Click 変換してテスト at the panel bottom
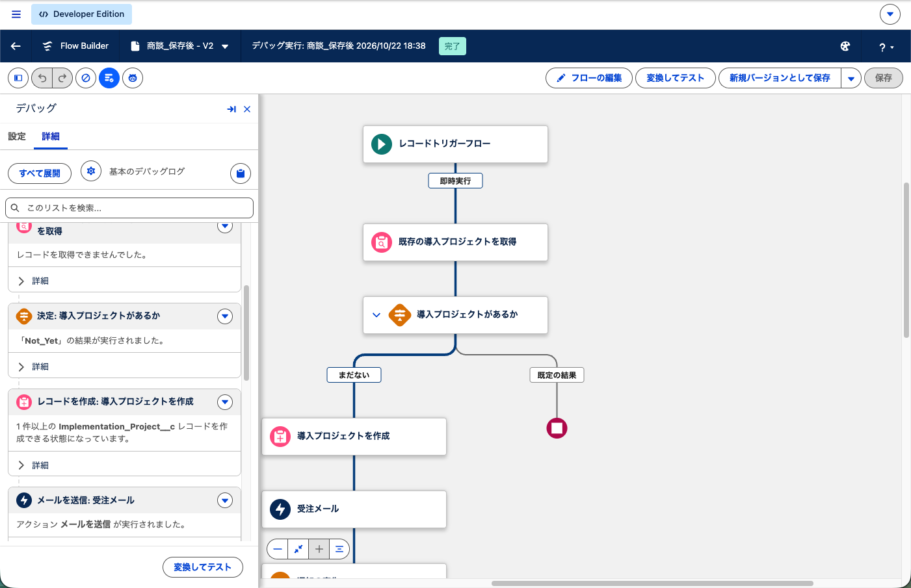 coord(203,567)
